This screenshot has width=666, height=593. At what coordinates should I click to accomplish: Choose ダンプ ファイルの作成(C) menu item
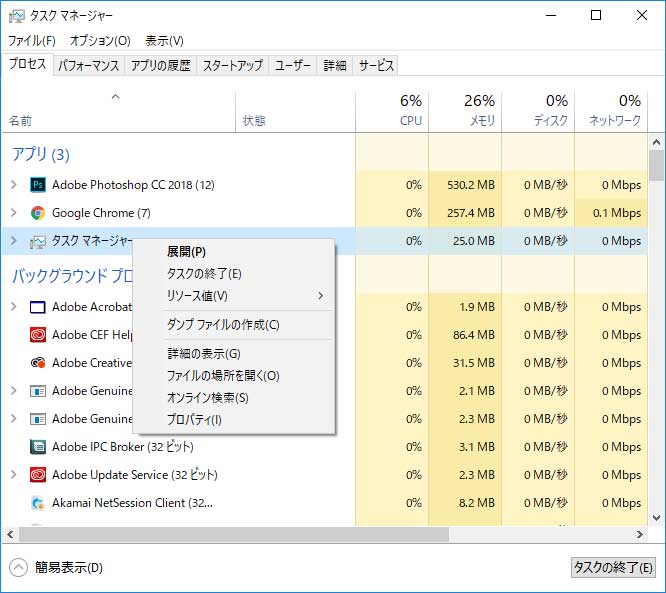(234, 325)
